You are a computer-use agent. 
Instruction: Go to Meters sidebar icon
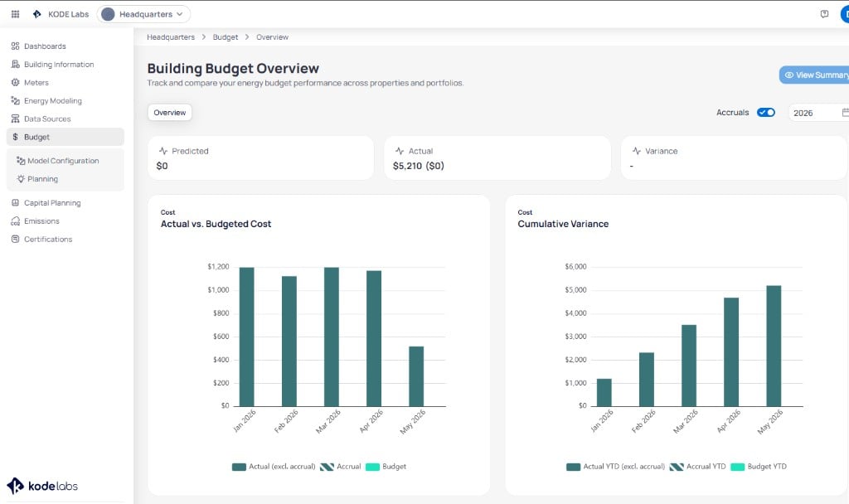coord(15,82)
